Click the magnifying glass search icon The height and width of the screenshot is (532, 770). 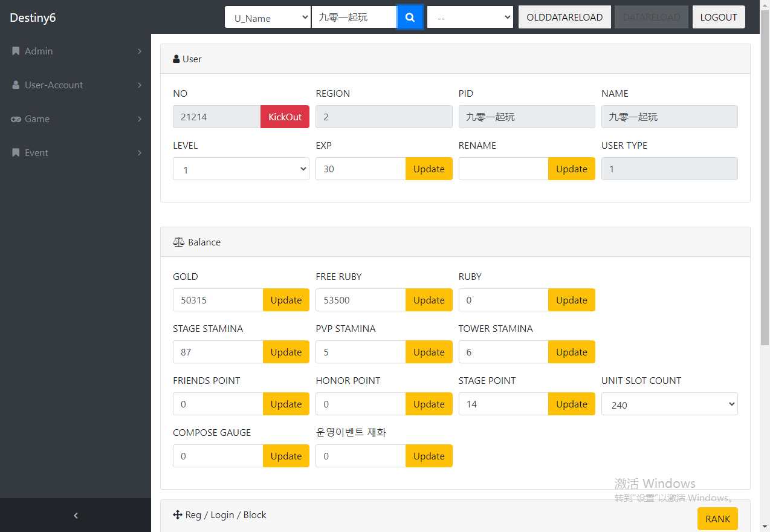410,18
